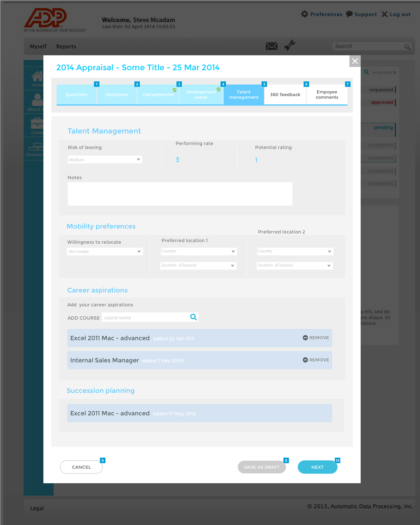Switch to the Competencies step tab
The width and height of the screenshot is (420, 525).
(158, 94)
